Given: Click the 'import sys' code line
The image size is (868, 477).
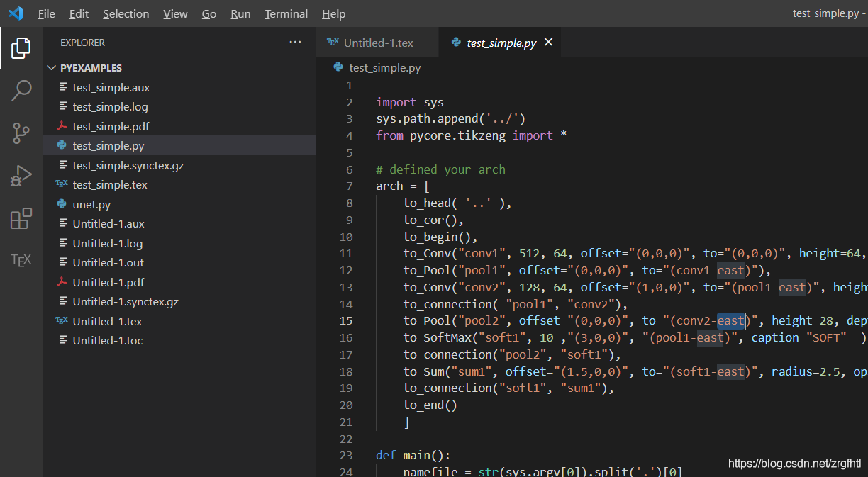Looking at the screenshot, I should pyautogui.click(x=410, y=102).
